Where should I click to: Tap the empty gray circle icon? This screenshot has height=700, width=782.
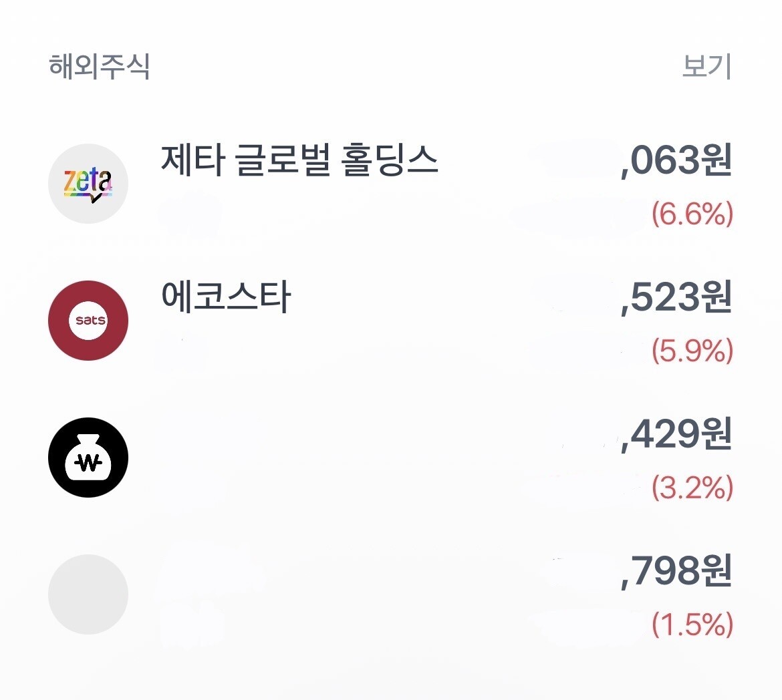[88, 594]
